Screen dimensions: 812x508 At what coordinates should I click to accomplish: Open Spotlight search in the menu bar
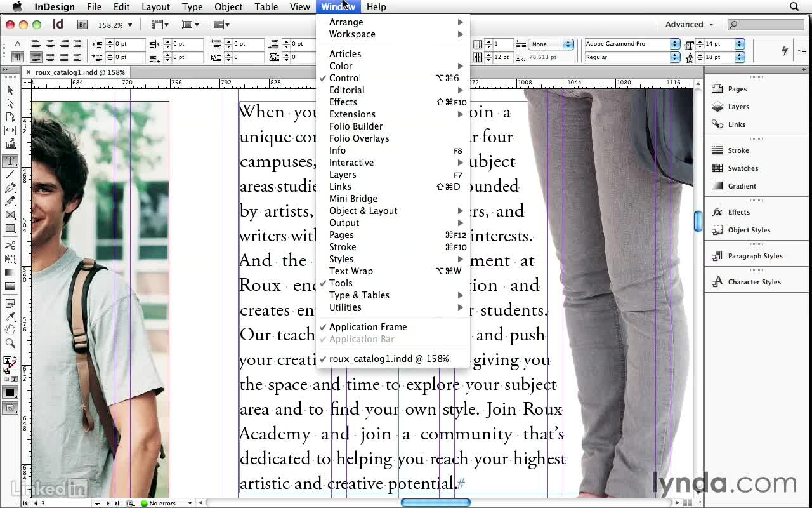pos(794,7)
